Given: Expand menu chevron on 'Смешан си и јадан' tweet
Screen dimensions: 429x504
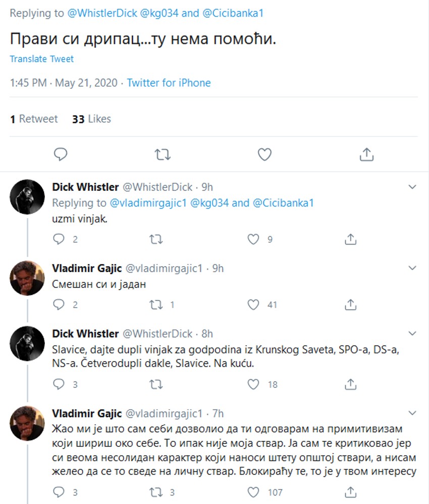Looking at the screenshot, I should [412, 268].
